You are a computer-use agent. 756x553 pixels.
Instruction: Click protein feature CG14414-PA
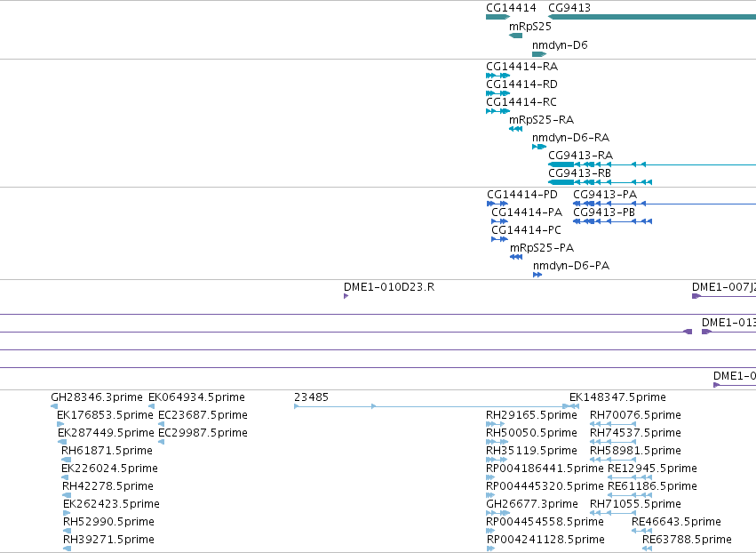(x=527, y=212)
